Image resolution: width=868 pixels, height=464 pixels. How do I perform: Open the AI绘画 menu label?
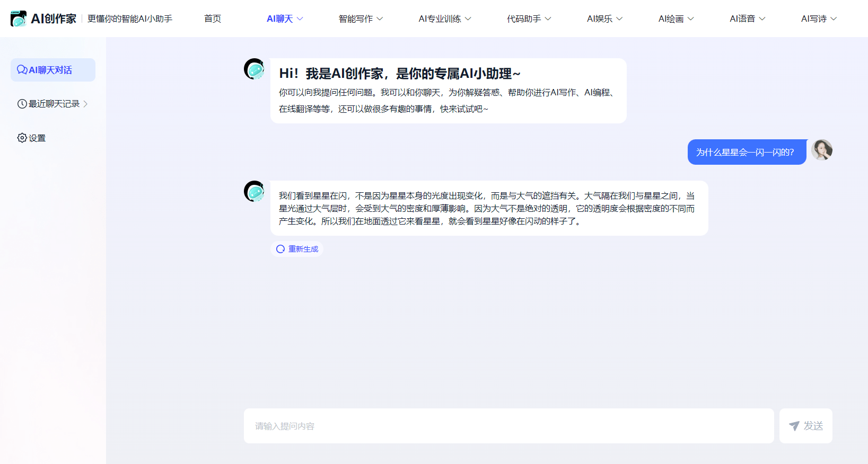[671, 19]
